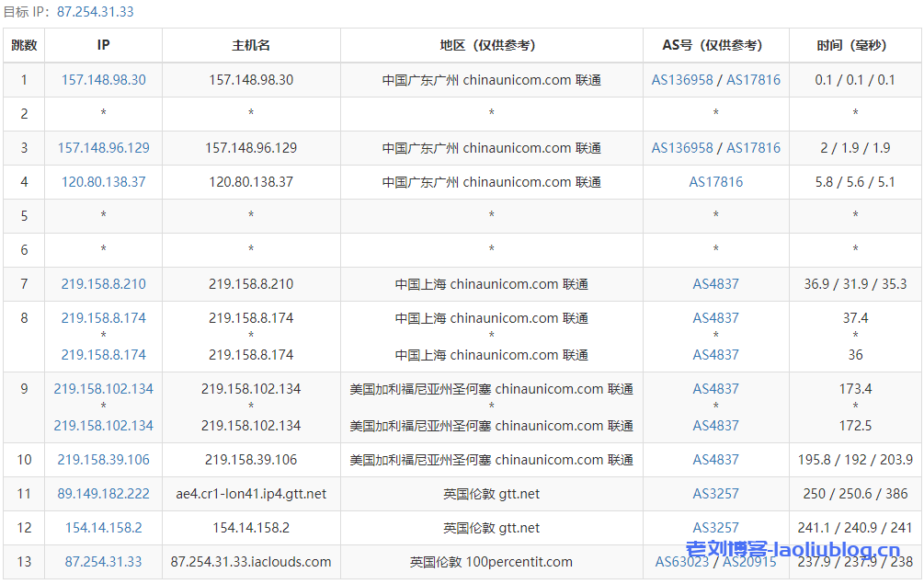Click AS136958 link in hop 1 row

(x=682, y=80)
